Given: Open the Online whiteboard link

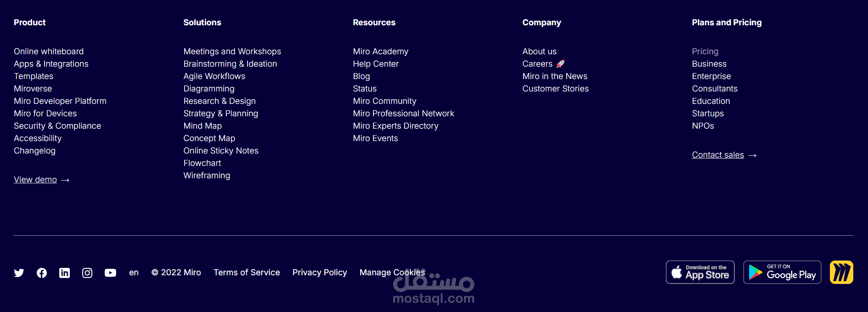Looking at the screenshot, I should click(x=49, y=51).
